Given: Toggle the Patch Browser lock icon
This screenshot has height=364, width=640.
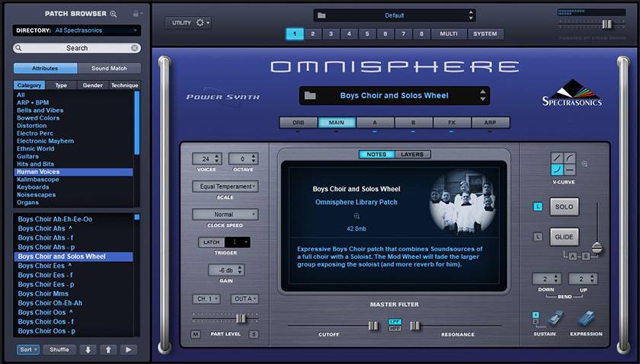Looking at the screenshot, I should 136,14.
